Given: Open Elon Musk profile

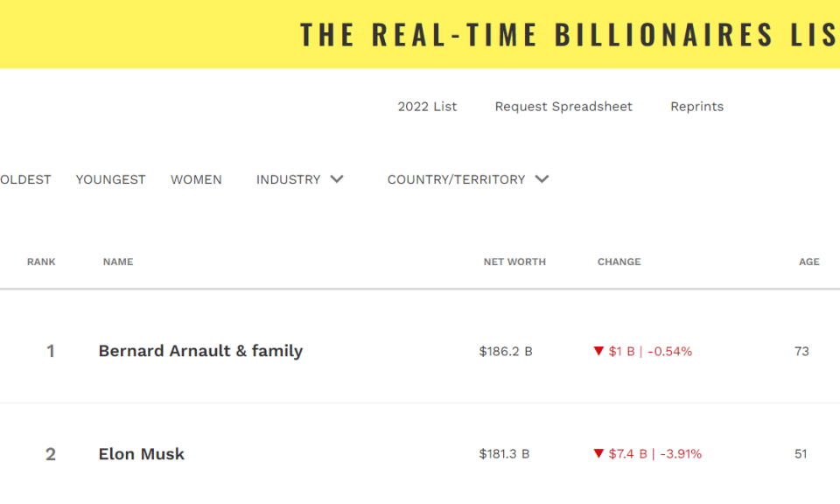Looking at the screenshot, I should 142,454.
